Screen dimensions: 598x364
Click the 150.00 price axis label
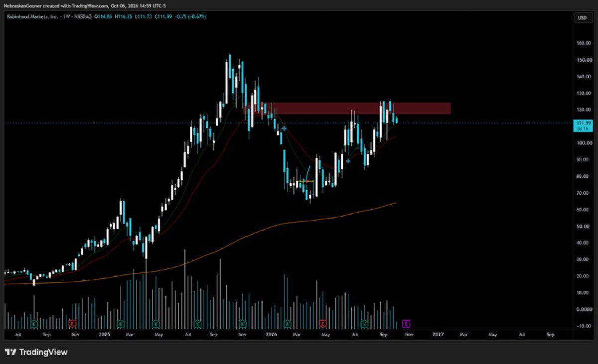tap(583, 60)
